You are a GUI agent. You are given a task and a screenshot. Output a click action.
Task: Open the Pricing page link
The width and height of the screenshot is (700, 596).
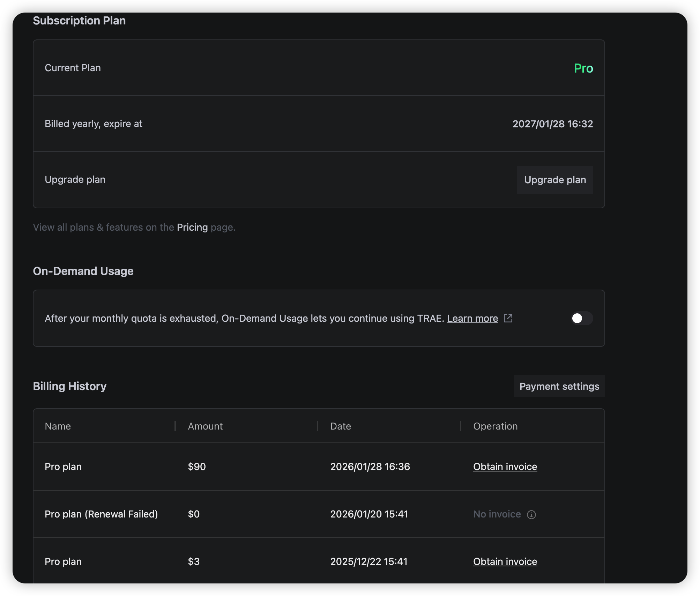[192, 227]
